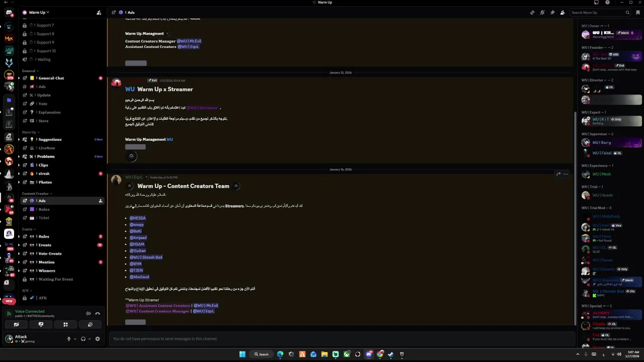The image size is (644, 362).
Task: Share your screen
Action: click(x=41, y=324)
